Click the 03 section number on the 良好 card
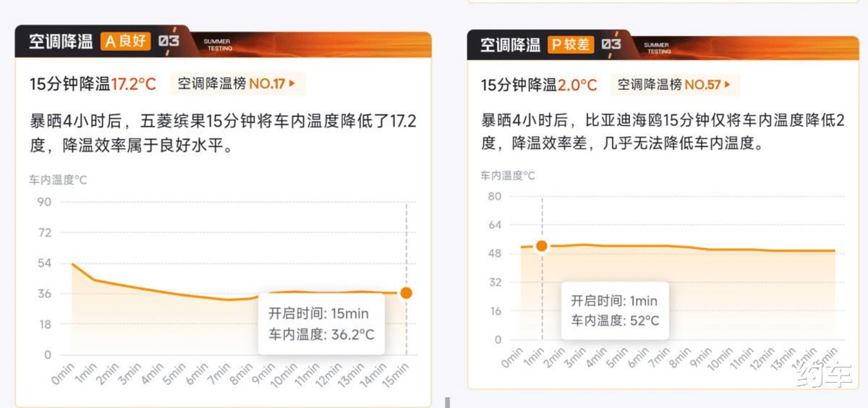 pos(169,41)
